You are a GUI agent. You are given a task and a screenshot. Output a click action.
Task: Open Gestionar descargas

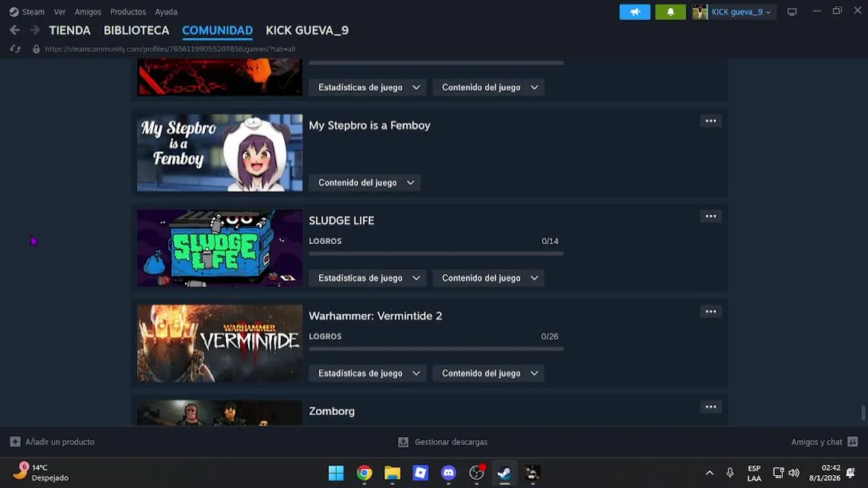(451, 442)
